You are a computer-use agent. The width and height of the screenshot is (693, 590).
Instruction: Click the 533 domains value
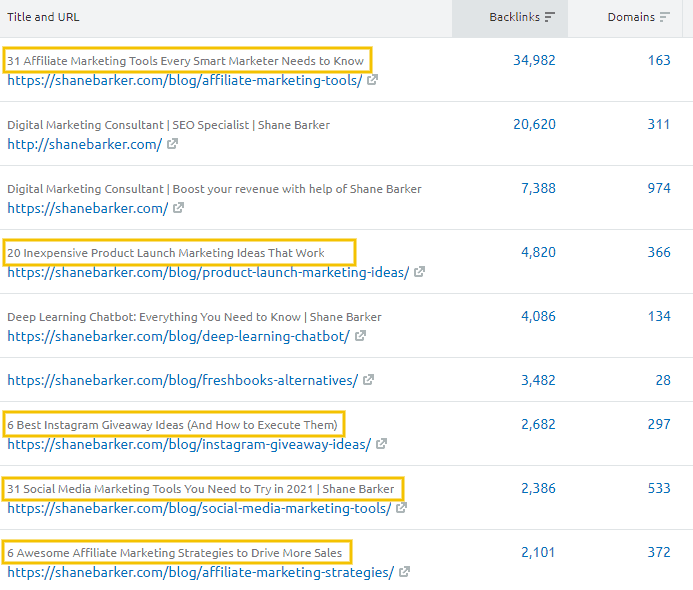(x=658, y=489)
